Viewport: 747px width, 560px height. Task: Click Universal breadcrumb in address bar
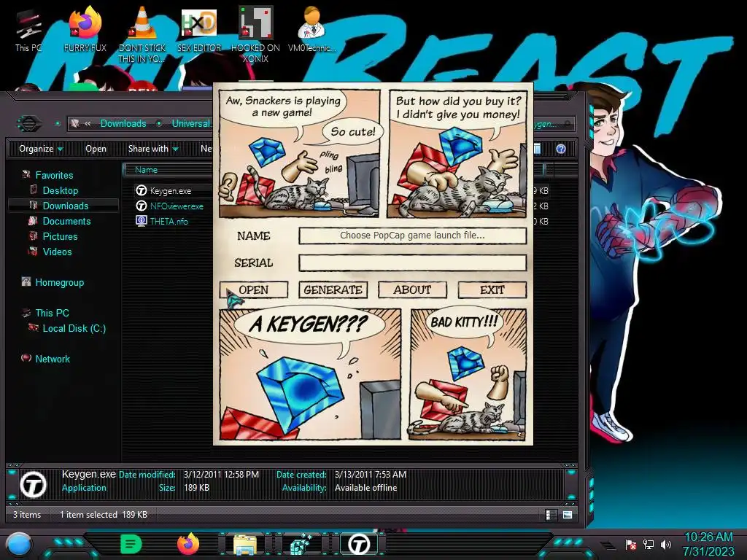coord(190,123)
